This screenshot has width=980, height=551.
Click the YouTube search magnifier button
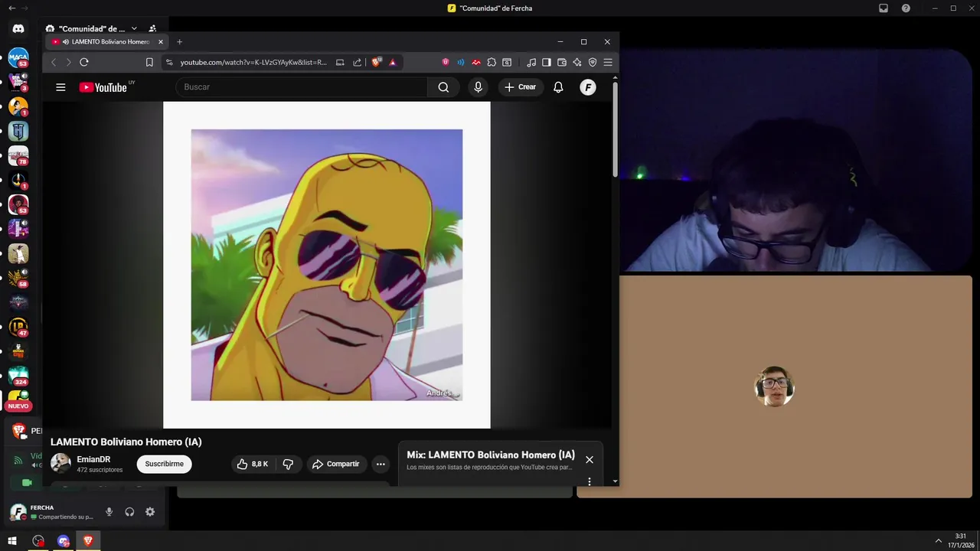tap(443, 87)
